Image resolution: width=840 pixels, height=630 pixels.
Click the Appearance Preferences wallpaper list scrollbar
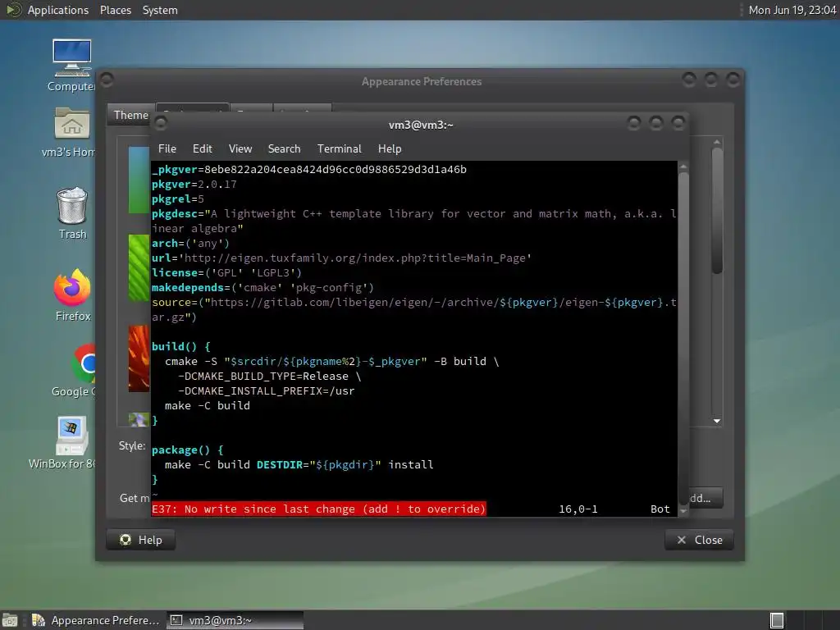[x=717, y=209]
